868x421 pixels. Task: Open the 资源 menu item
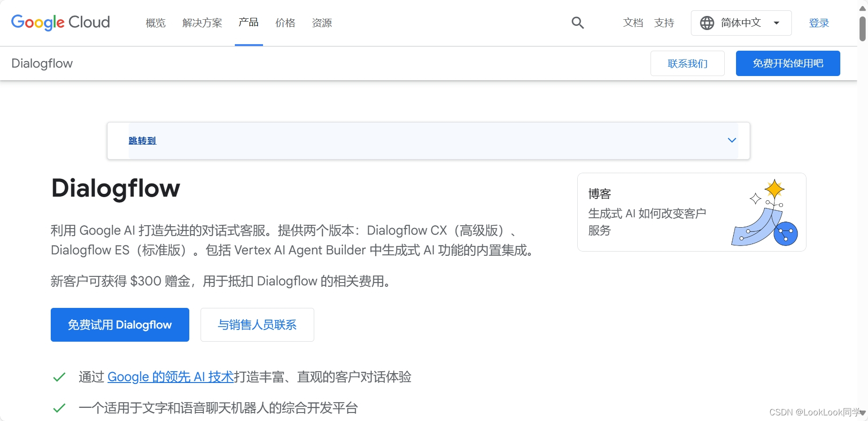[322, 23]
